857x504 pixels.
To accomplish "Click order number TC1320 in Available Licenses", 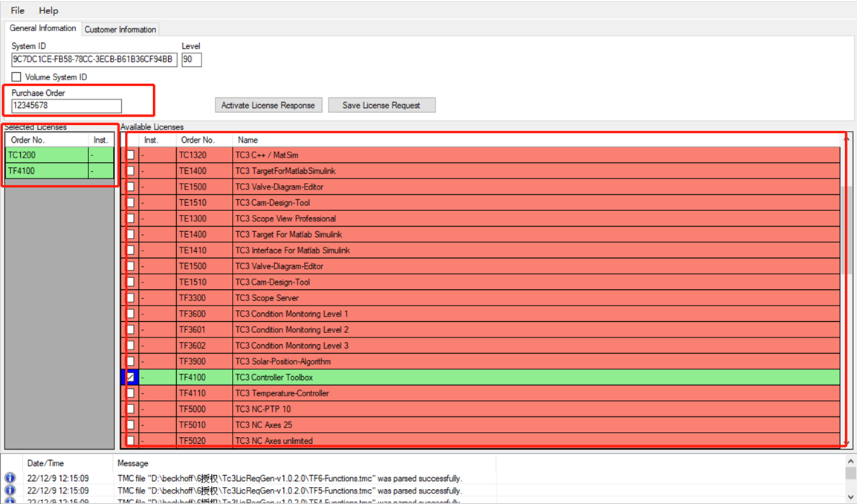I will pos(193,155).
